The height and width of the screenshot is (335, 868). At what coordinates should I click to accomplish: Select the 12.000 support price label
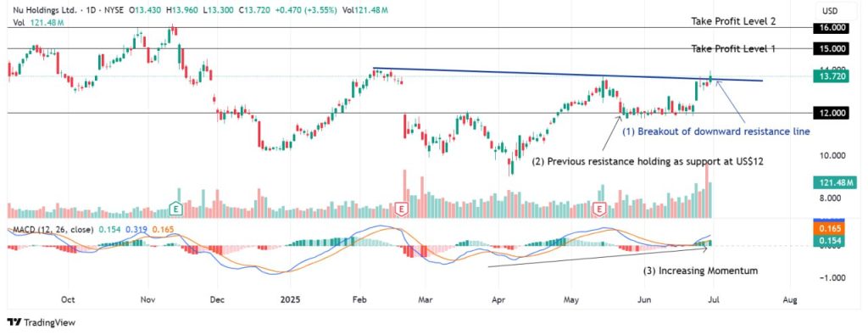pos(831,113)
